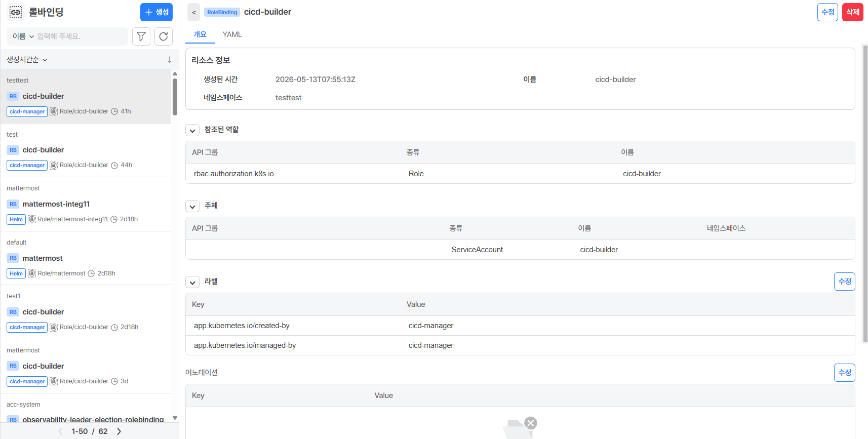The width and height of the screenshot is (868, 439).
Task: Click app.kubernetes.io/managed-by label key
Action: pos(245,345)
